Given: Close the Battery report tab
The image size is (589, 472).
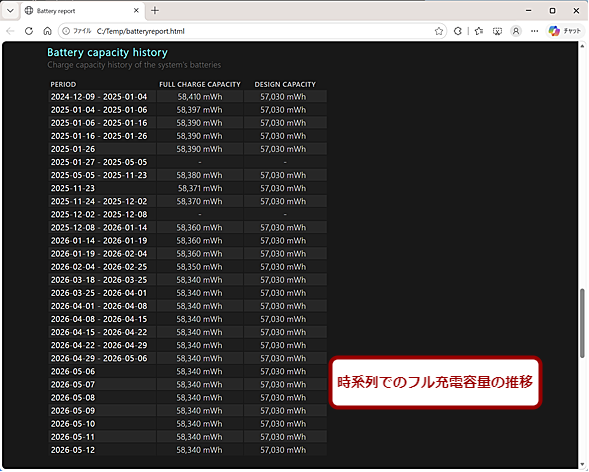Looking at the screenshot, I should click(x=136, y=11).
